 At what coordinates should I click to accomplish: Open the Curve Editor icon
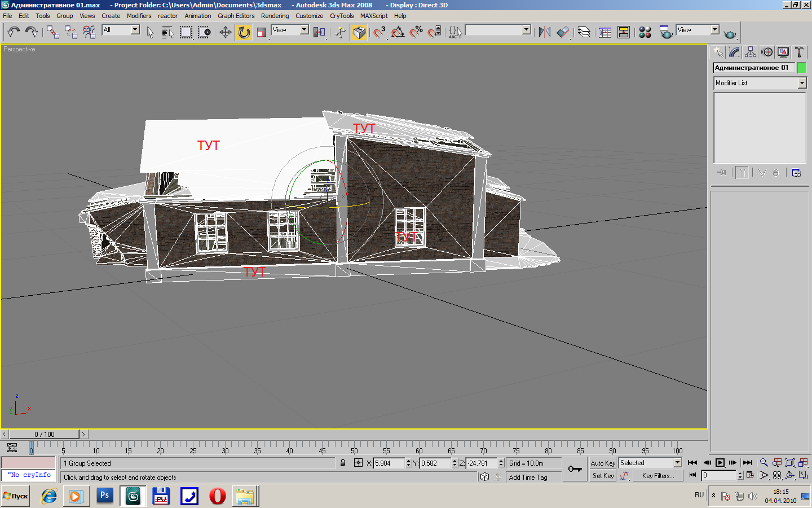coord(604,32)
